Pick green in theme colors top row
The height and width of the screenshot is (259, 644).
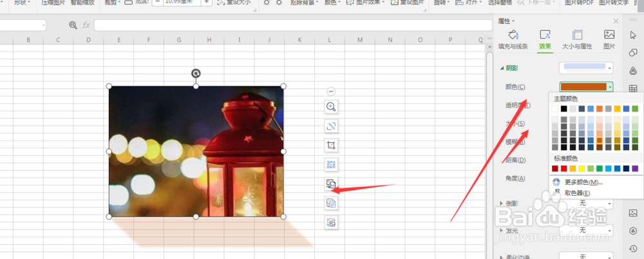click(x=636, y=109)
